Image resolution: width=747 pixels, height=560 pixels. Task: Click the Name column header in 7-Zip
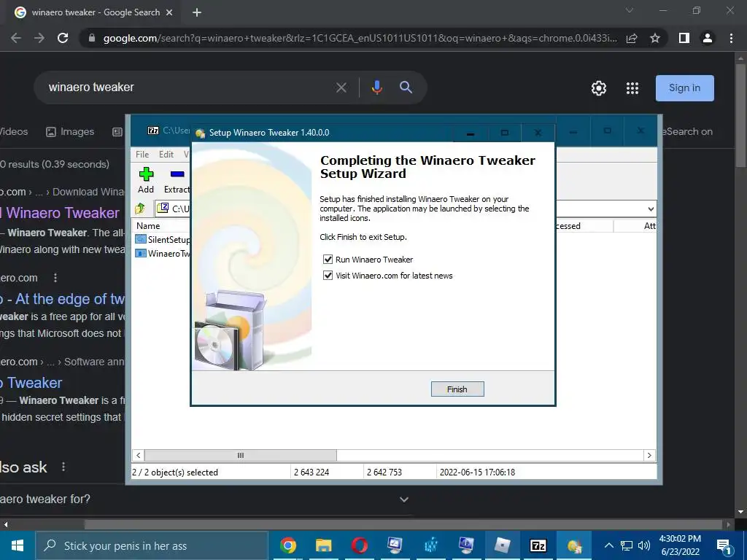coord(148,226)
